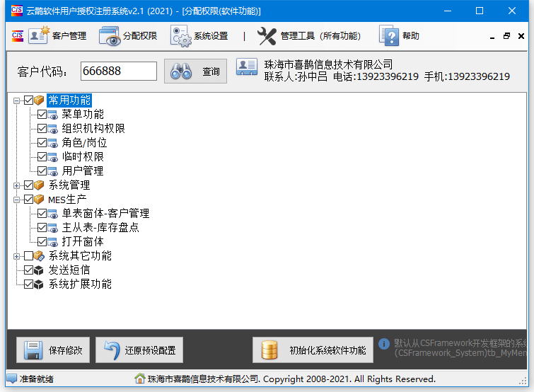Click the 系统设置 gear icon
Screen dimensions: 534x392
pyautogui.click(x=180, y=35)
